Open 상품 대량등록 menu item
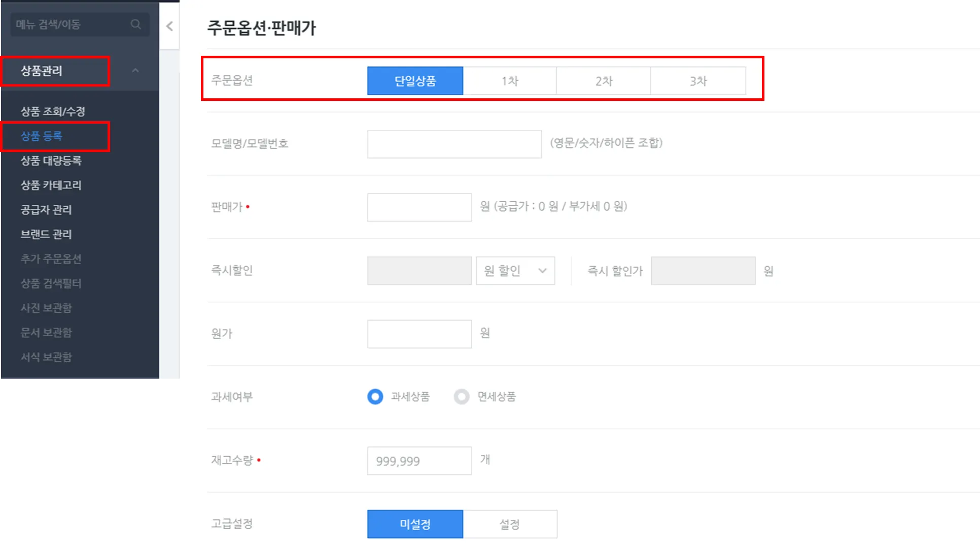This screenshot has height=555, width=980. (x=51, y=161)
